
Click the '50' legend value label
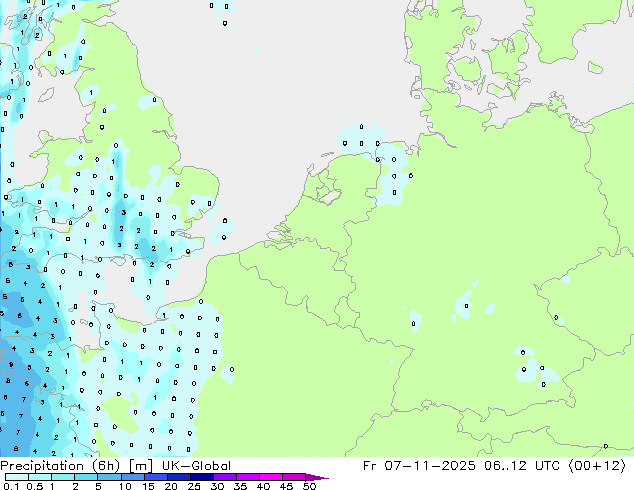point(310,486)
